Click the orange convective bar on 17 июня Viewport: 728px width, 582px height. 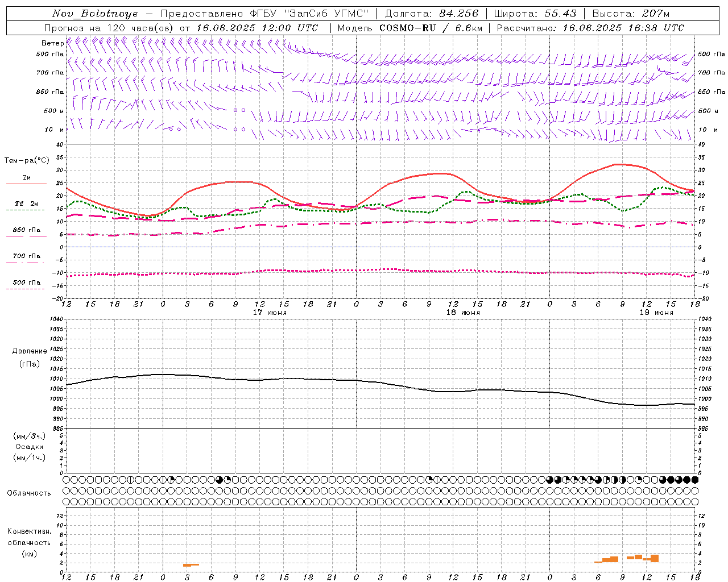[x=191, y=565]
